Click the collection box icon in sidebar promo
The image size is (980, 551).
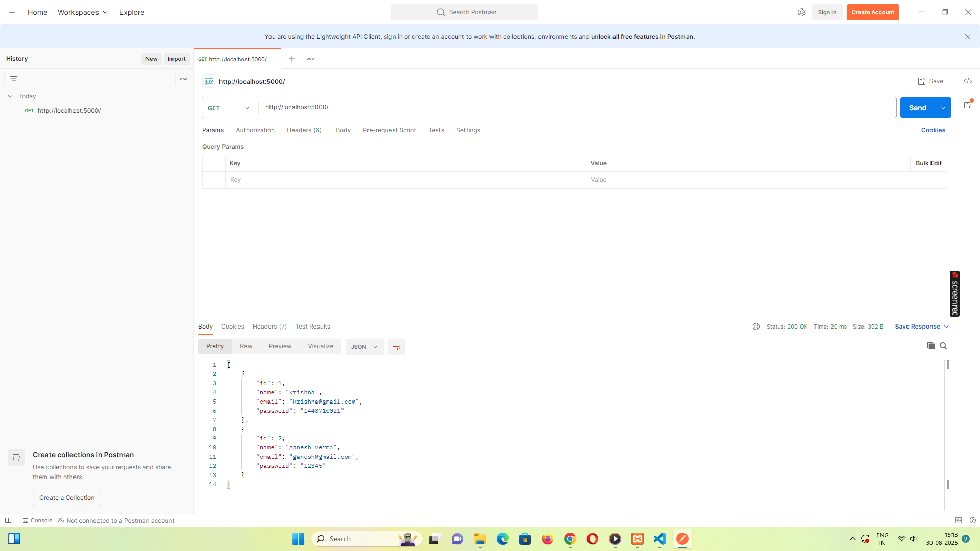pyautogui.click(x=16, y=458)
